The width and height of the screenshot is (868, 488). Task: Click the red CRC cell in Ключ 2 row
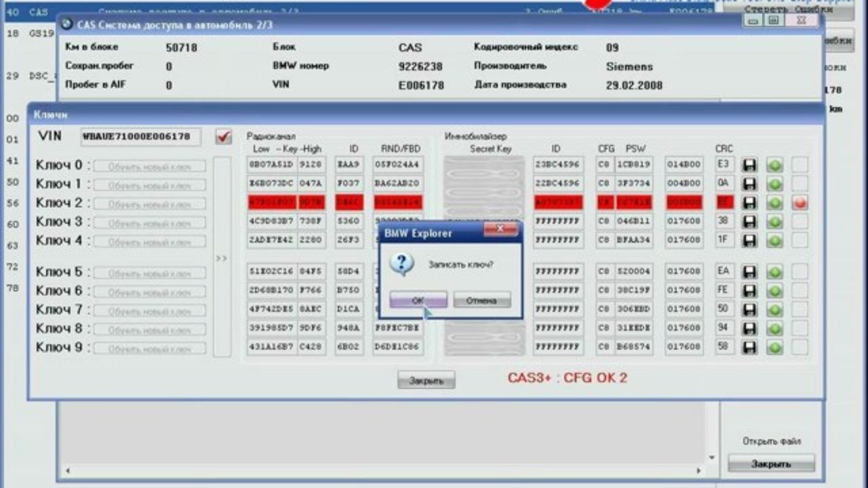(724, 203)
